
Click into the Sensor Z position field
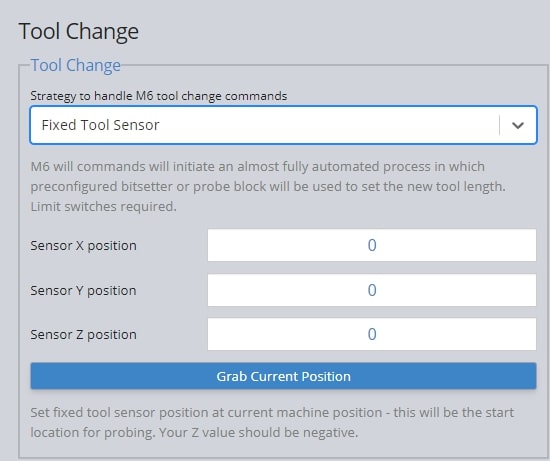372,334
